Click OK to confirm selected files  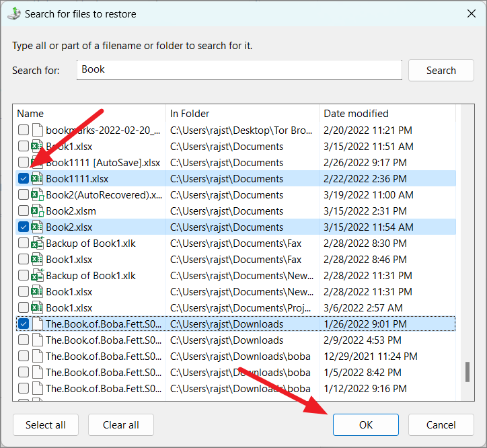click(x=366, y=424)
